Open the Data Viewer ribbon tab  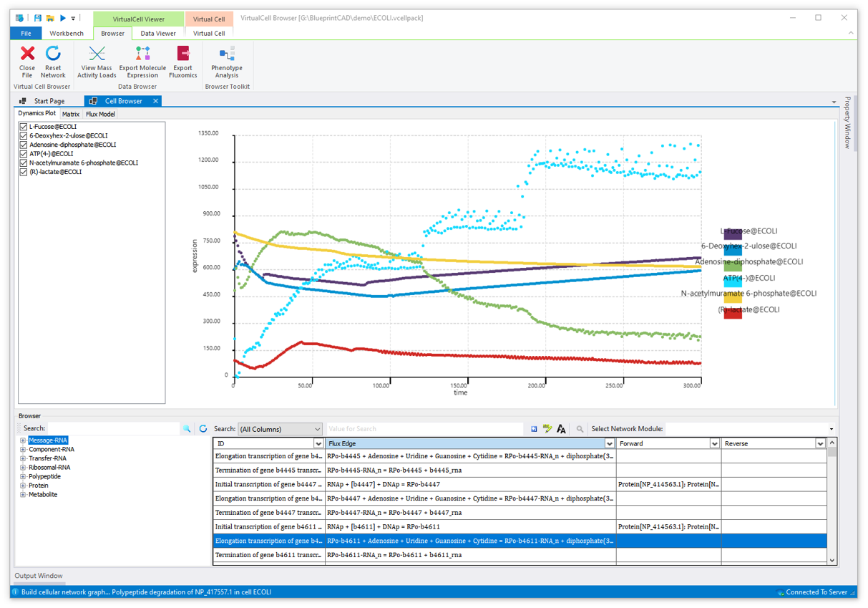(x=157, y=33)
